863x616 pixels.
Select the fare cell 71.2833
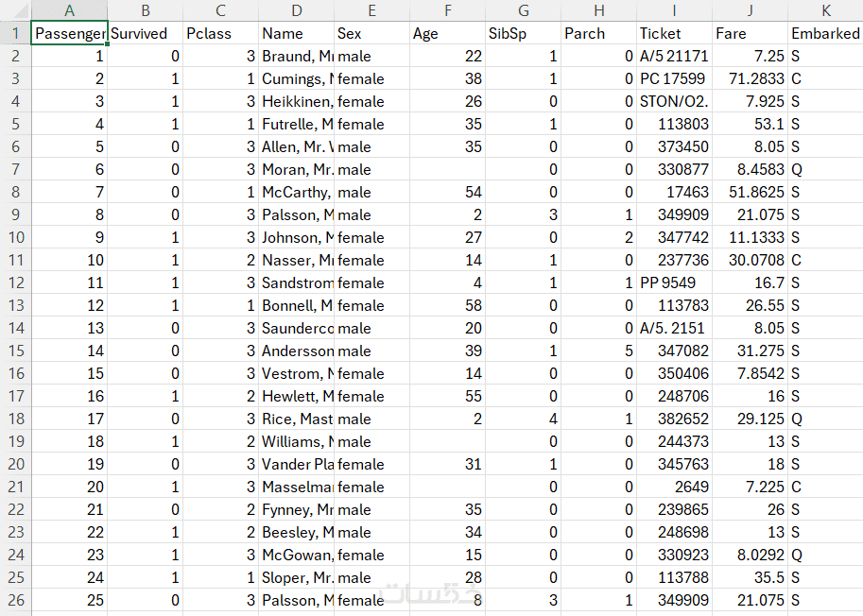pos(750,79)
